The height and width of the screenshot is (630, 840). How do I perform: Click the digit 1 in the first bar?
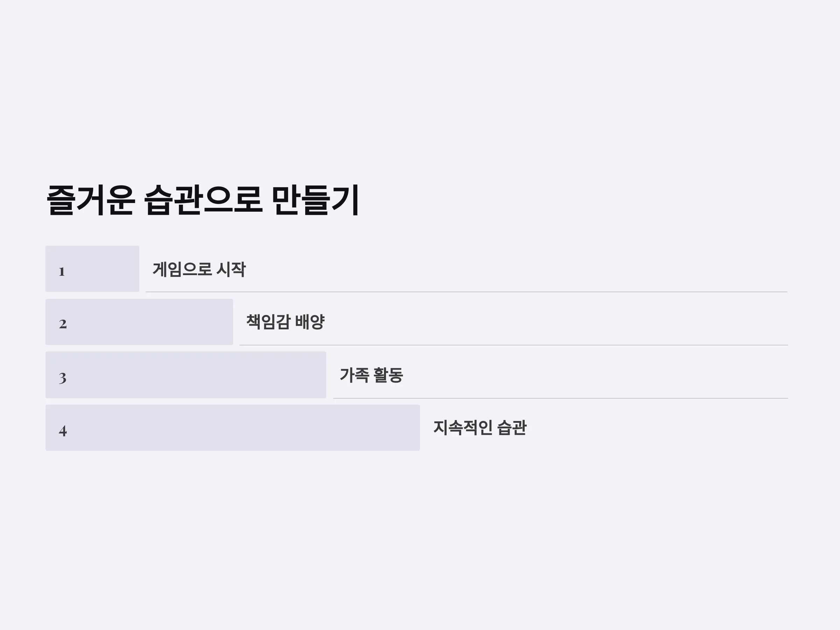click(x=62, y=272)
